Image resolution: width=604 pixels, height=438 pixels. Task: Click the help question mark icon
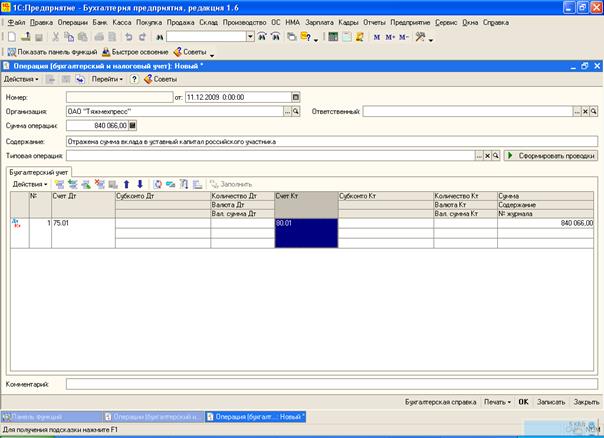[133, 78]
